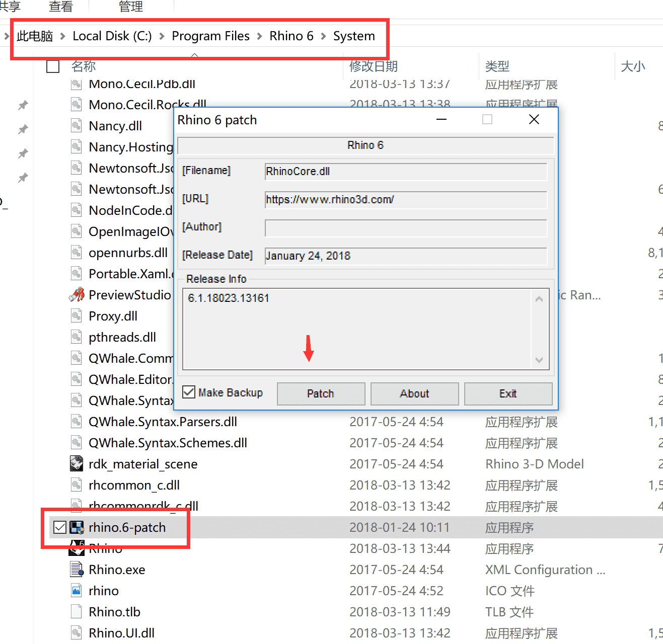
Task: Click the Rhino 6 banner button
Action: pyautogui.click(x=365, y=145)
